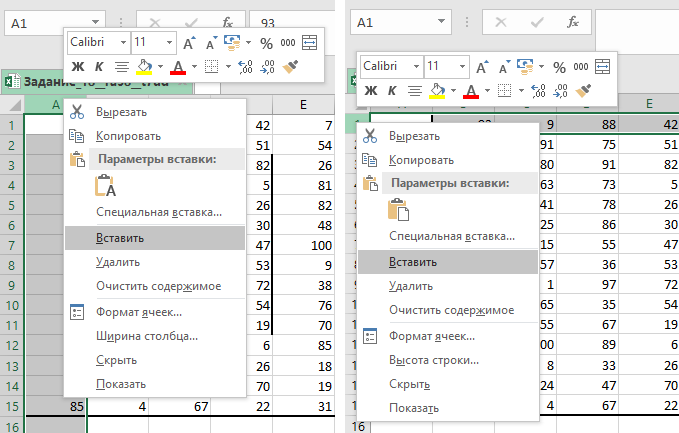679x433 pixels.
Task: Click the formula bar field showing 93
Action: [300, 21]
